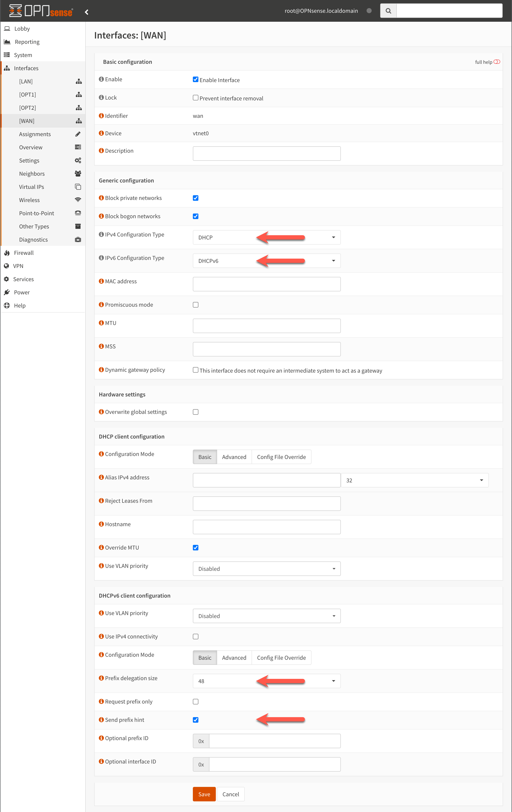Click the pencil icon next to Assignments
The width and height of the screenshot is (512, 812).
(78, 134)
